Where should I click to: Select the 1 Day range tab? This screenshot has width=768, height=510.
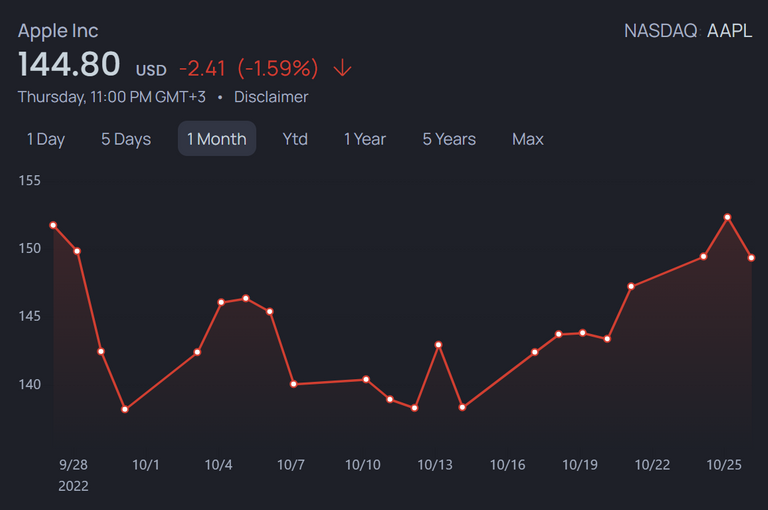pos(46,139)
